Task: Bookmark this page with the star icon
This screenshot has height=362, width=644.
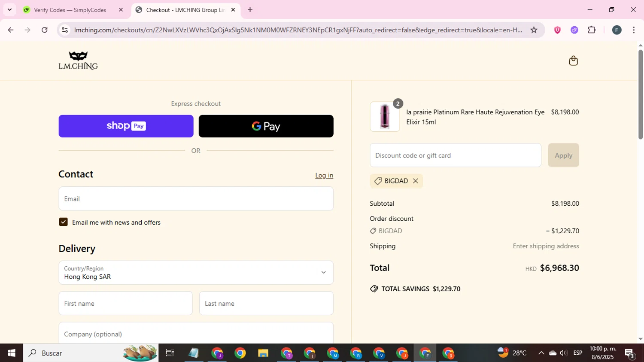Action: point(534,30)
